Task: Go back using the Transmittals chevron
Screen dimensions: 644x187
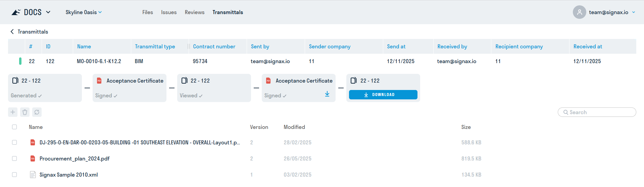Action: coord(12,32)
